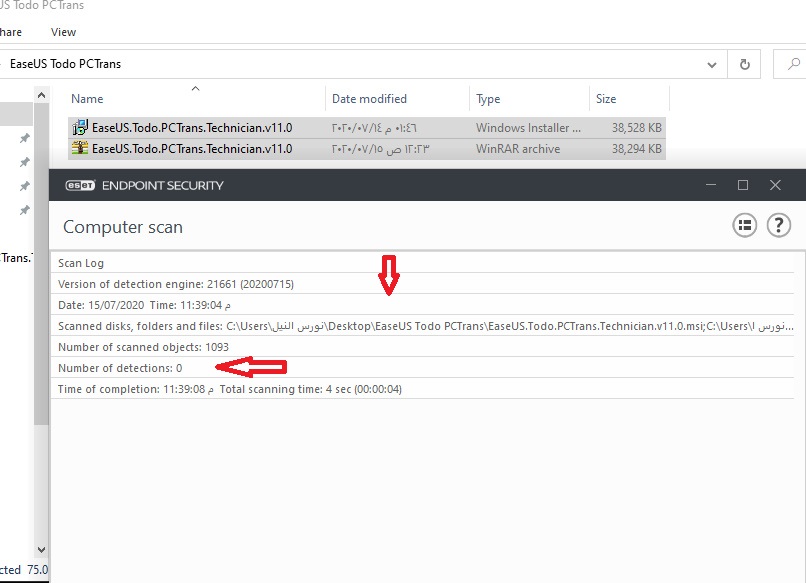Screen dimensions: 806x583
Task: Click the first pinned item pin icon
Action: tap(25, 139)
